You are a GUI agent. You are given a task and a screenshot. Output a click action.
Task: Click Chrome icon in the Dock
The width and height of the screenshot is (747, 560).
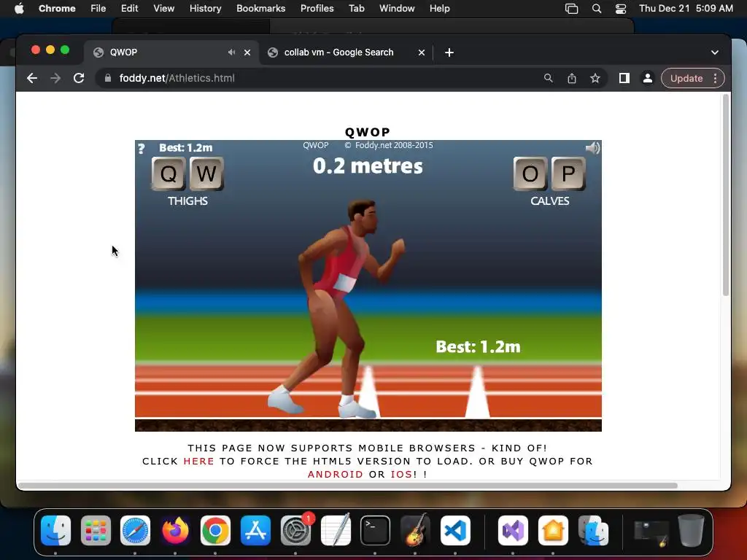click(x=215, y=530)
